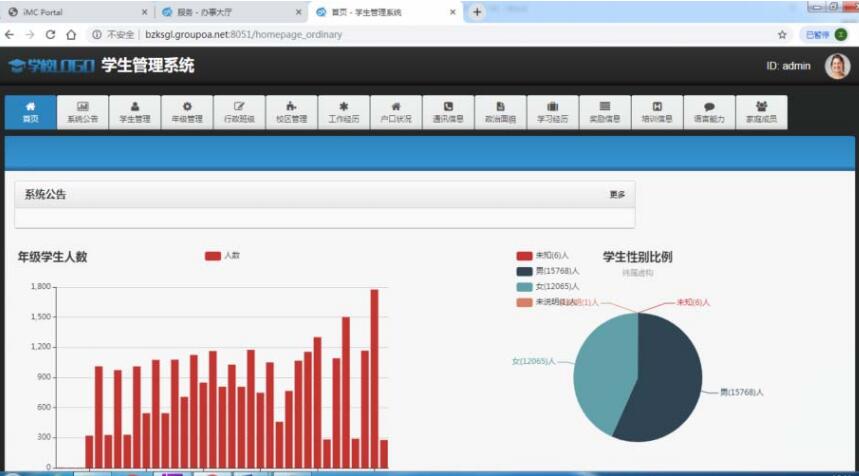Open 家庭成员 family members icon

(761, 112)
